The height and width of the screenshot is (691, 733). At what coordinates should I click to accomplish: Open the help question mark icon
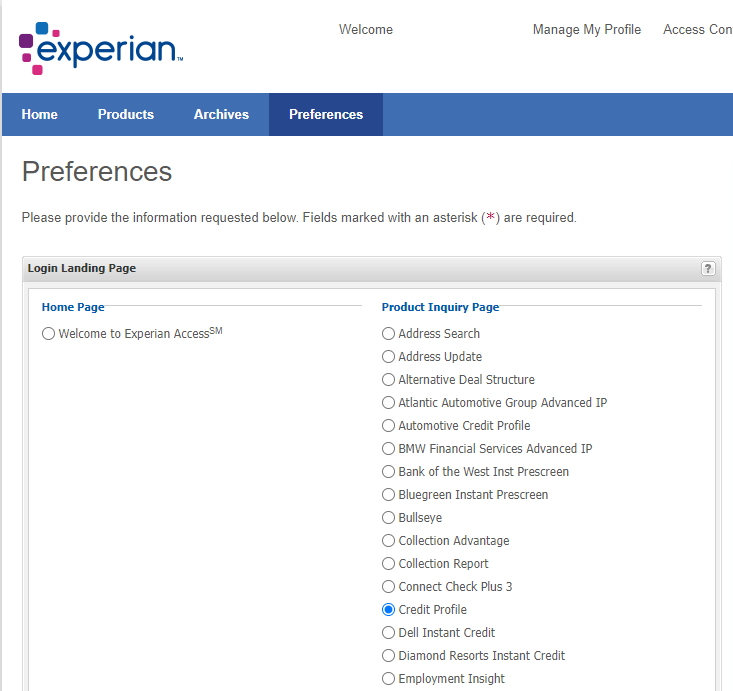click(x=708, y=269)
